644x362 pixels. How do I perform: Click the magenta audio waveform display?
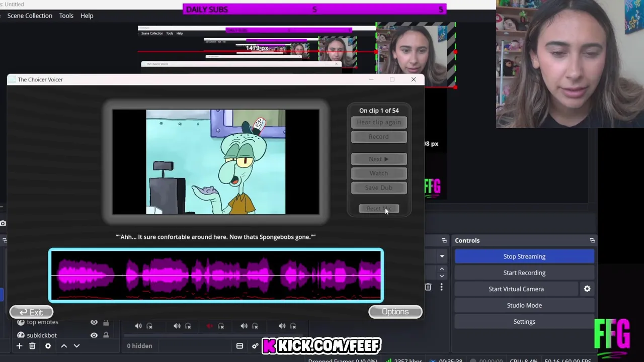coord(216,276)
